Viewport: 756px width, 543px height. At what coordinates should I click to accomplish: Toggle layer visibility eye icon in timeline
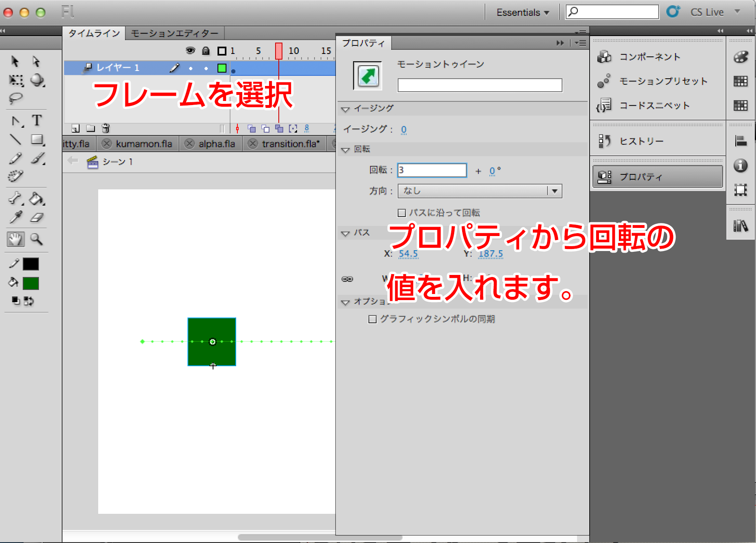click(190, 51)
